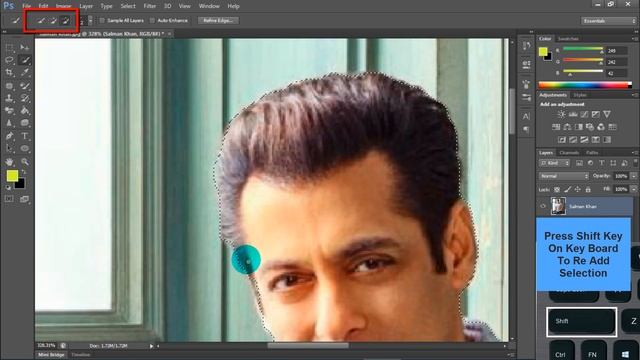Select the Paint Bucket tool
Screen dimensions: 640x360
tap(24, 111)
